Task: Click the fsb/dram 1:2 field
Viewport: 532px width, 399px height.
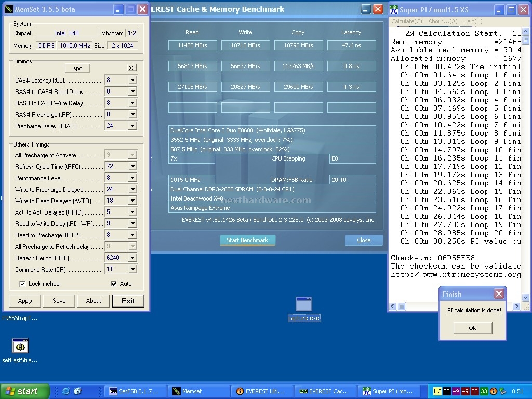Action: pos(131,33)
